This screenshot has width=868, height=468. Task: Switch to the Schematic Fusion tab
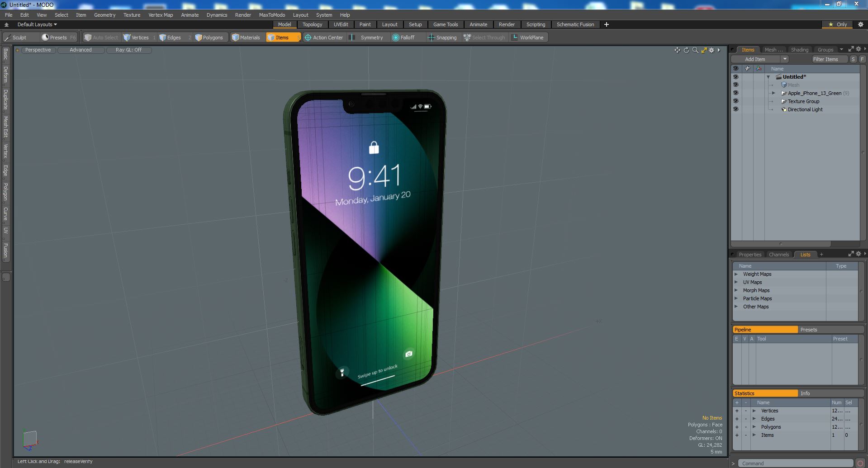(575, 24)
